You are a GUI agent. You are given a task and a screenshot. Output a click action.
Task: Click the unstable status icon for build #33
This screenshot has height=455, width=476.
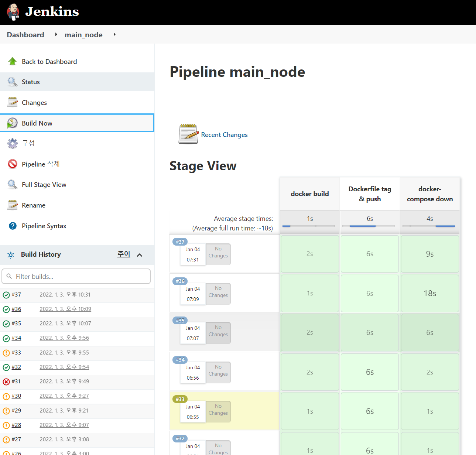click(x=6, y=353)
